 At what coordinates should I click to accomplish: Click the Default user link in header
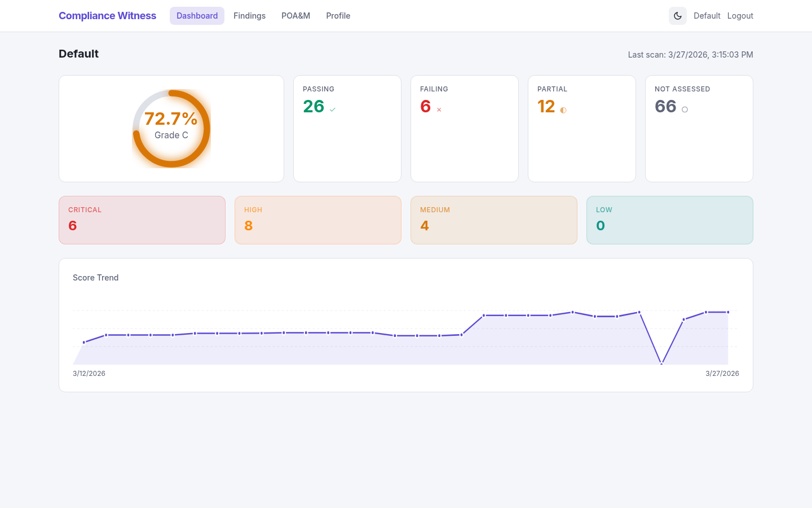(x=707, y=16)
